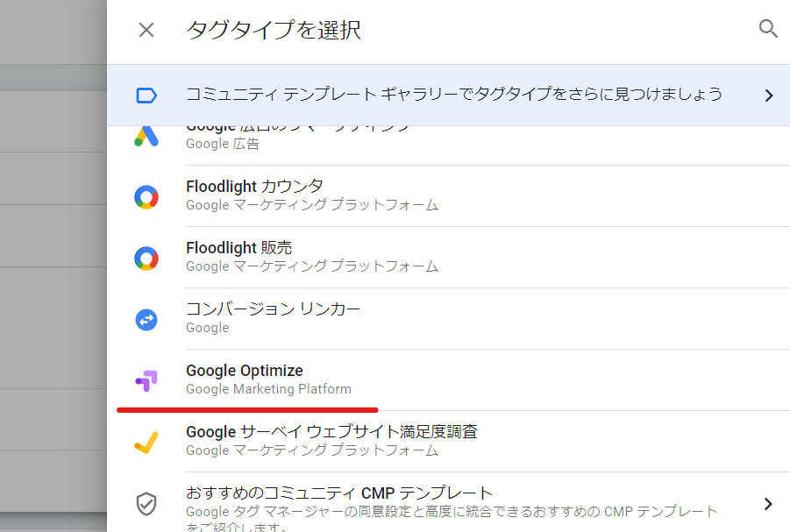The image size is (790, 532).
Task: Open the コミュニティ テンプレート ギャラリー banner link
Action: (x=453, y=94)
